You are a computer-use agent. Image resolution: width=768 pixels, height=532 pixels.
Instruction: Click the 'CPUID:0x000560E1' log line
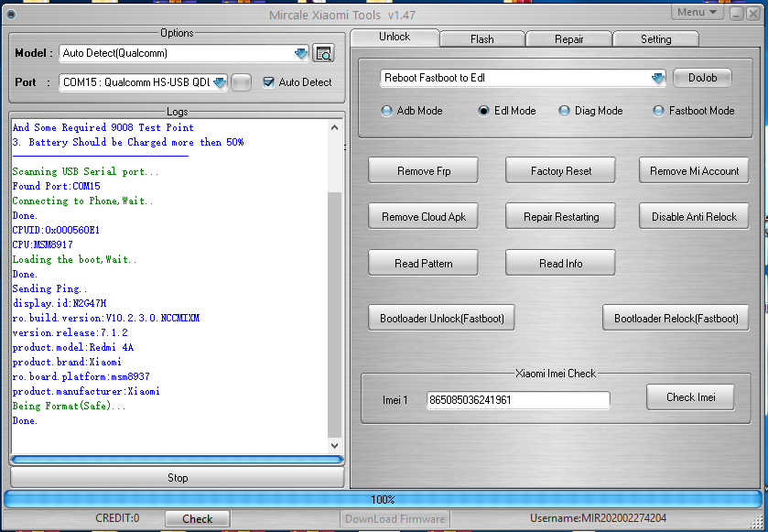56,230
